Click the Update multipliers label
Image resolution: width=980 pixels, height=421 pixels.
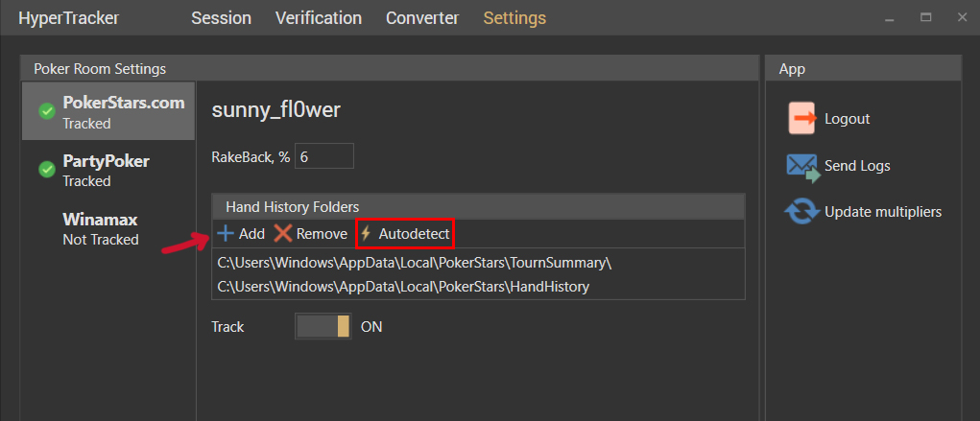[x=883, y=212]
